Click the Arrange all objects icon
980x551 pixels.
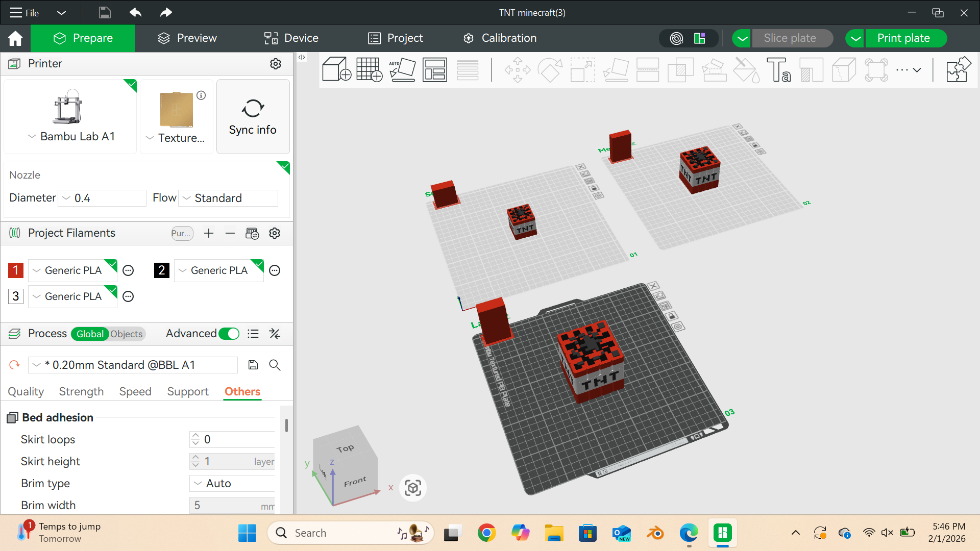435,69
